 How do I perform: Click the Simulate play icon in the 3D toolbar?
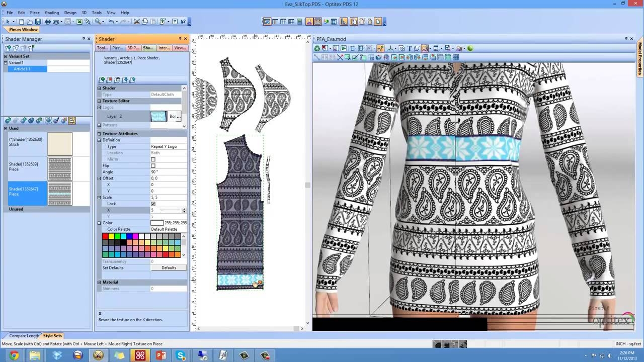point(344,48)
